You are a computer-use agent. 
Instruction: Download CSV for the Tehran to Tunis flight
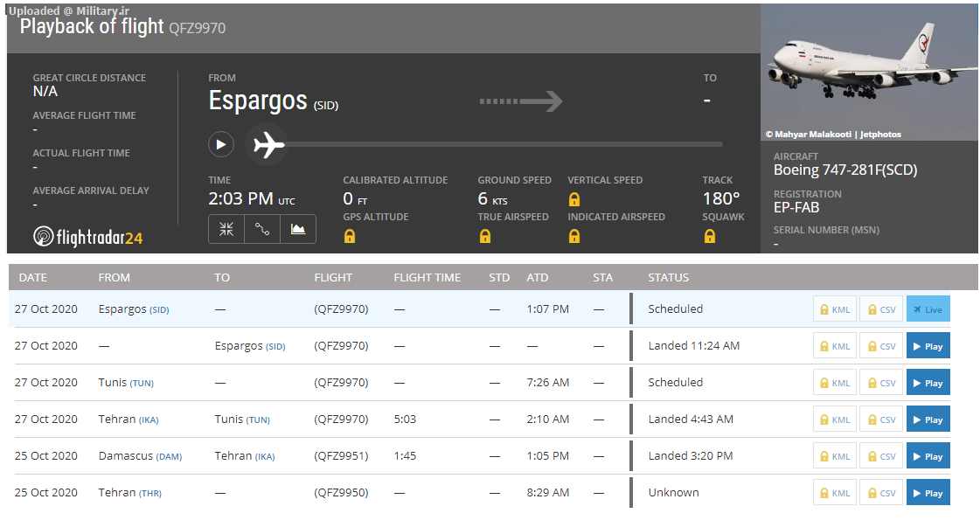pyautogui.click(x=880, y=420)
